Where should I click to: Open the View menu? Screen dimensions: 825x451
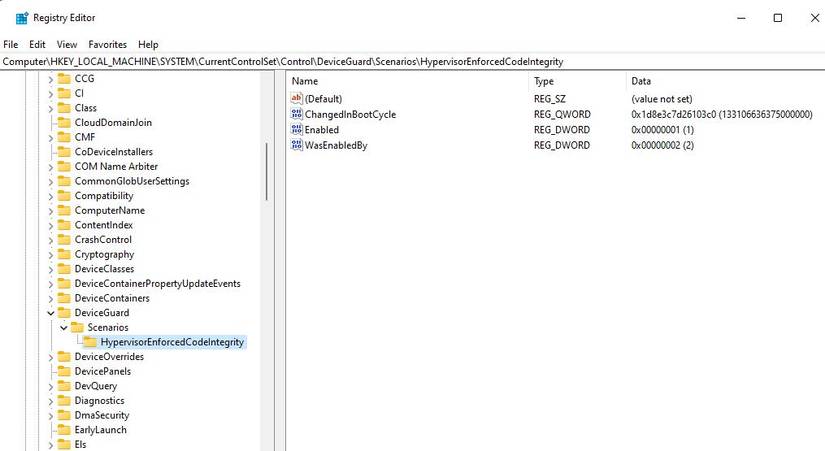pos(67,45)
